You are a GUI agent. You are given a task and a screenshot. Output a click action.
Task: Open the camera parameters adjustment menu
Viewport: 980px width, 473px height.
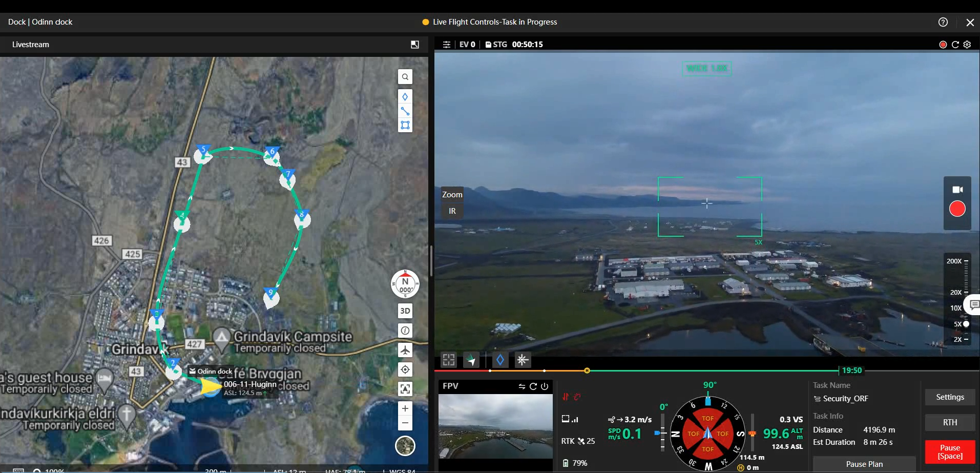pyautogui.click(x=447, y=45)
